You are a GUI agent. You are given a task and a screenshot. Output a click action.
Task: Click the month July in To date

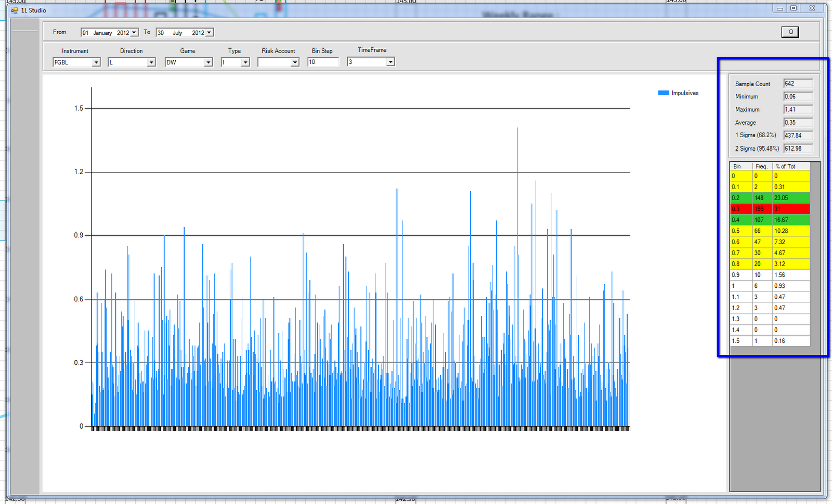pos(177,33)
